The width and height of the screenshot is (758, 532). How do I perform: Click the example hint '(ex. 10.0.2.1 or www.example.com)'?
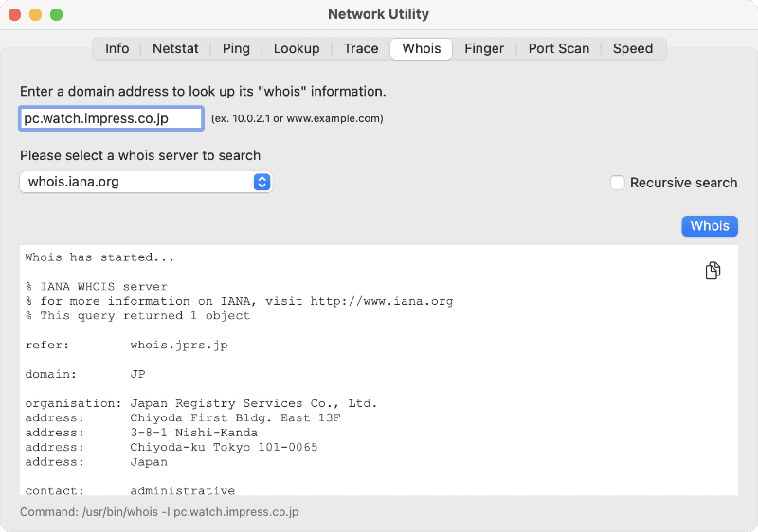pyautogui.click(x=298, y=118)
